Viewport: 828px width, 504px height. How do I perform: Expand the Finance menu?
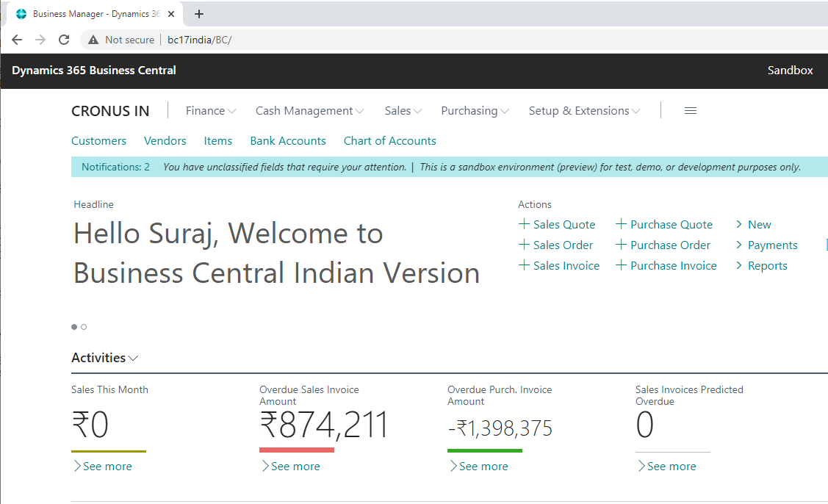click(x=211, y=110)
